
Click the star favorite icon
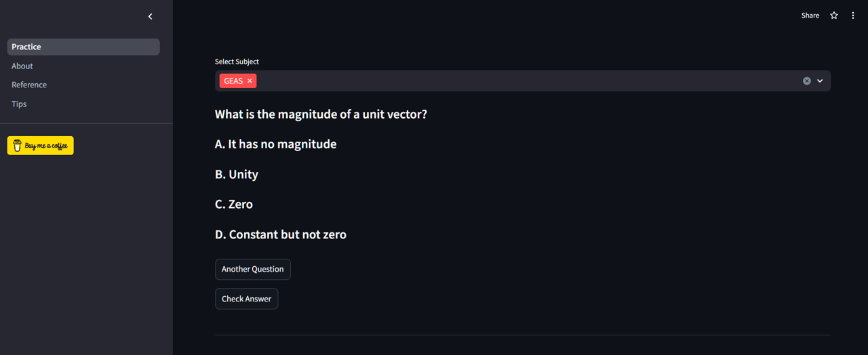834,16
